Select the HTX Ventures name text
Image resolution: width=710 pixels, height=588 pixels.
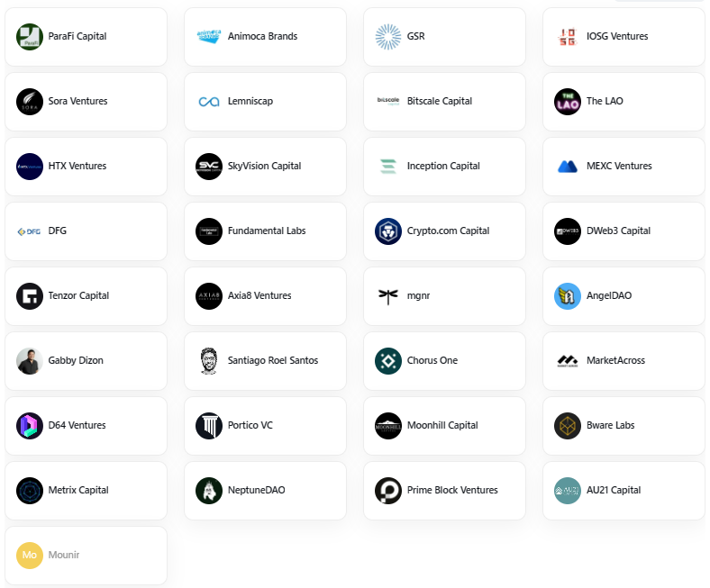(77, 166)
